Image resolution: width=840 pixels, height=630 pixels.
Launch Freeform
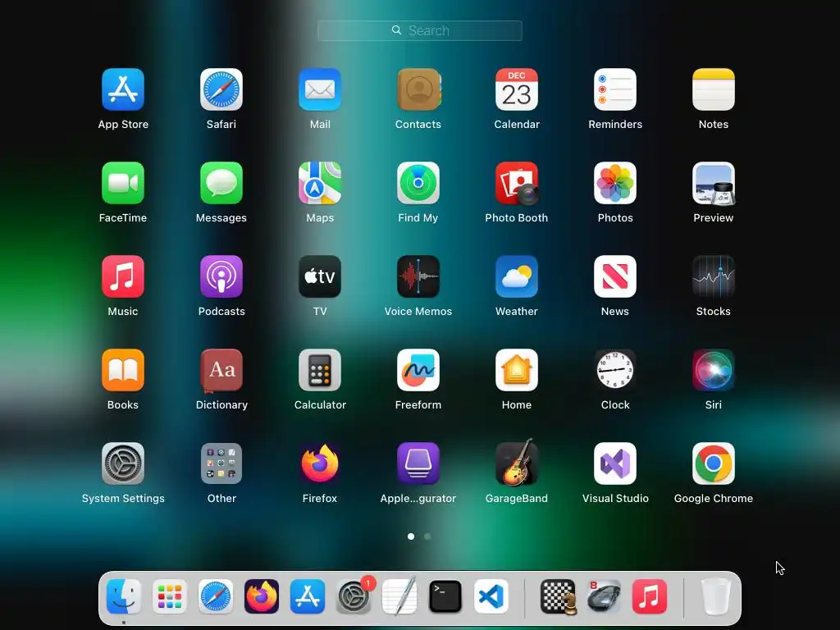(x=418, y=370)
